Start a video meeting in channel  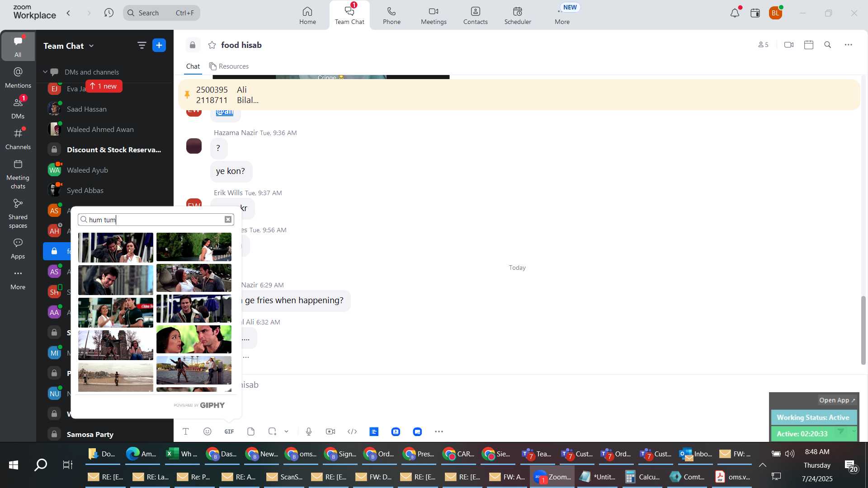tap(789, 45)
